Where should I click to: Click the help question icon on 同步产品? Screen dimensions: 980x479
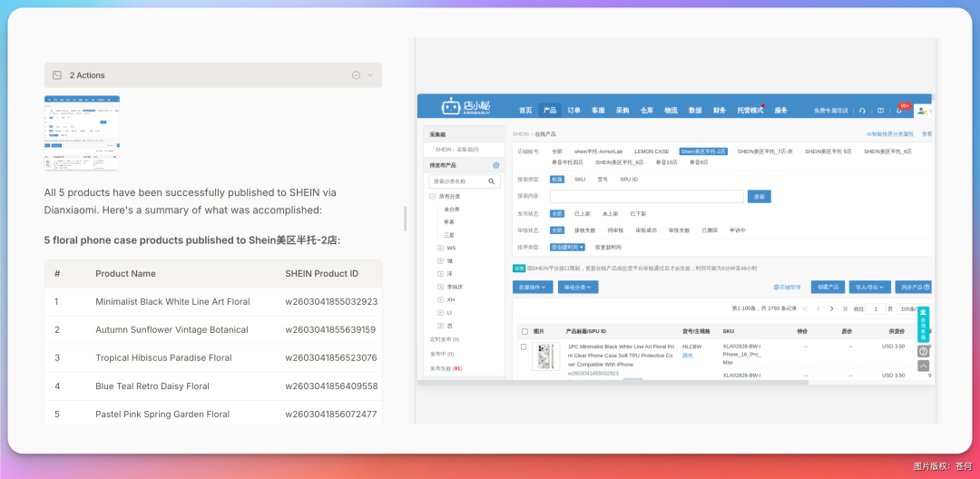coord(926,288)
